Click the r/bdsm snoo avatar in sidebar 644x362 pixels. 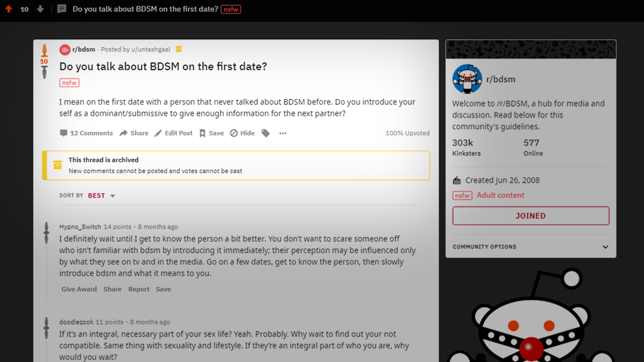(x=467, y=79)
